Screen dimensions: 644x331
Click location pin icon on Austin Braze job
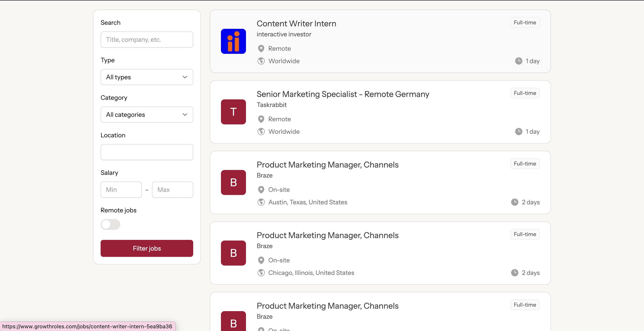pyautogui.click(x=261, y=190)
